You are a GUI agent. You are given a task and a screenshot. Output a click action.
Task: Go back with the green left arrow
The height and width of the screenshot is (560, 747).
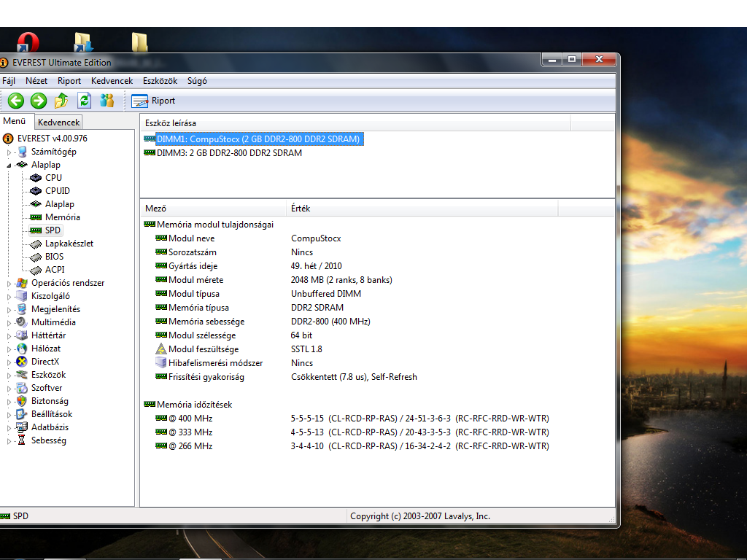(16, 101)
